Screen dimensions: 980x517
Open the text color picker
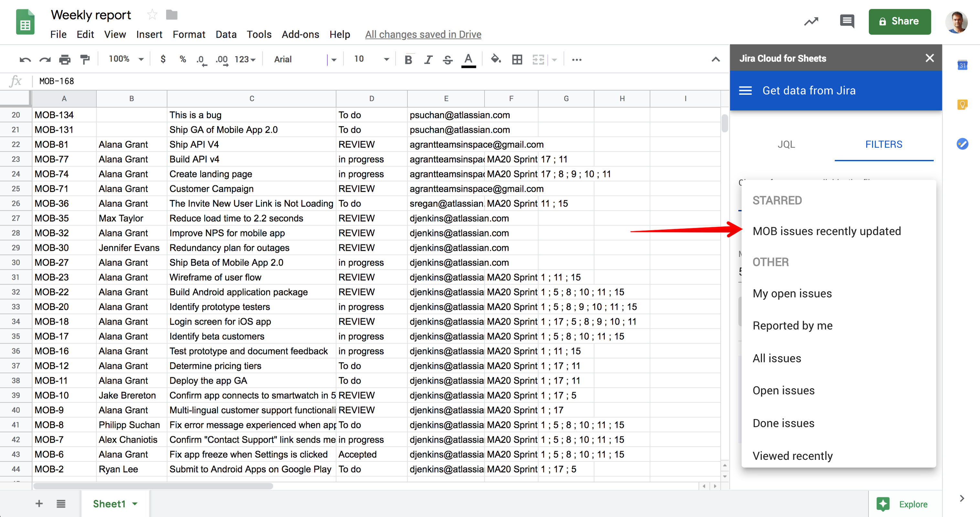pyautogui.click(x=468, y=60)
